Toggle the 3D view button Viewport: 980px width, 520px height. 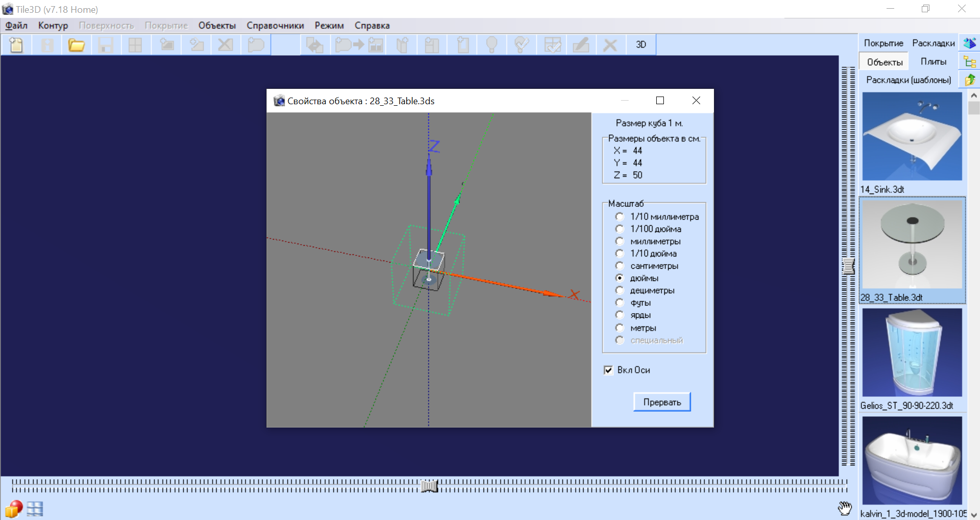point(641,45)
